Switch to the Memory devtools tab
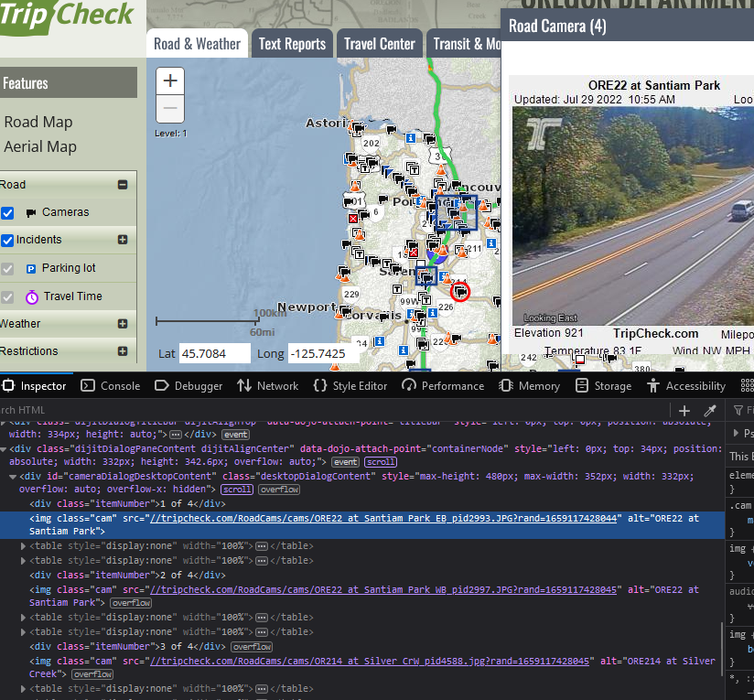The height and width of the screenshot is (700, 754). 530,385
